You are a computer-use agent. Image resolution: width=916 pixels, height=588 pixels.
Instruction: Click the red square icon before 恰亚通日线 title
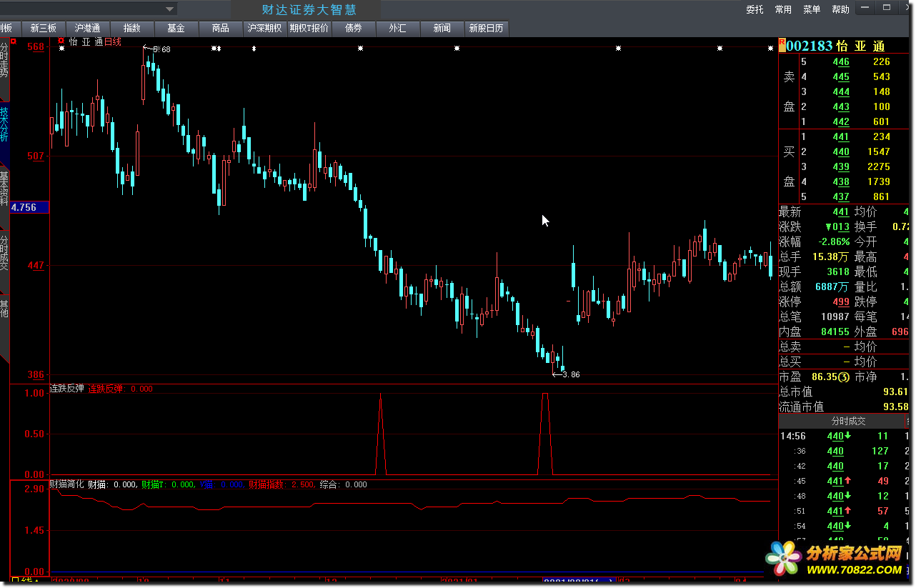pos(61,41)
